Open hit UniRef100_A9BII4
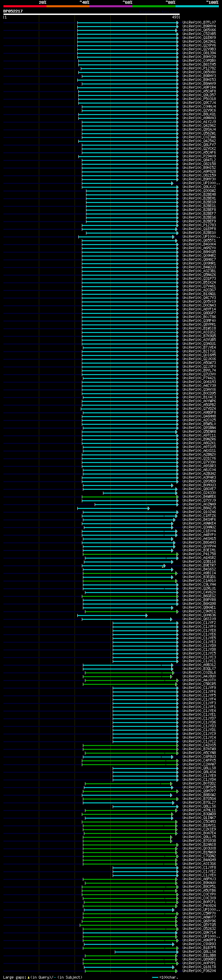The height and width of the screenshot is (980, 222). tap(199, 573)
